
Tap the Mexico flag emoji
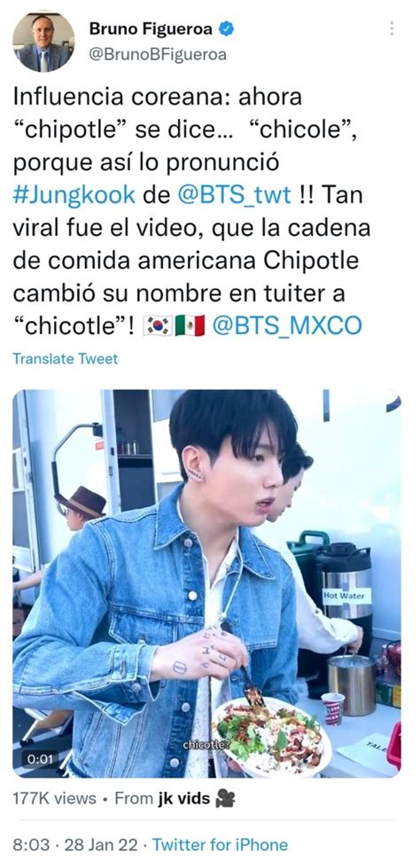[190, 325]
